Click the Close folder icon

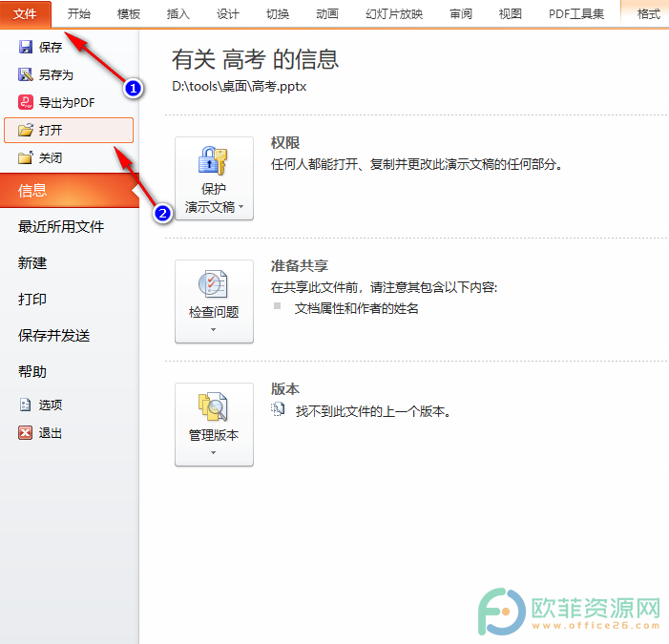[26, 157]
